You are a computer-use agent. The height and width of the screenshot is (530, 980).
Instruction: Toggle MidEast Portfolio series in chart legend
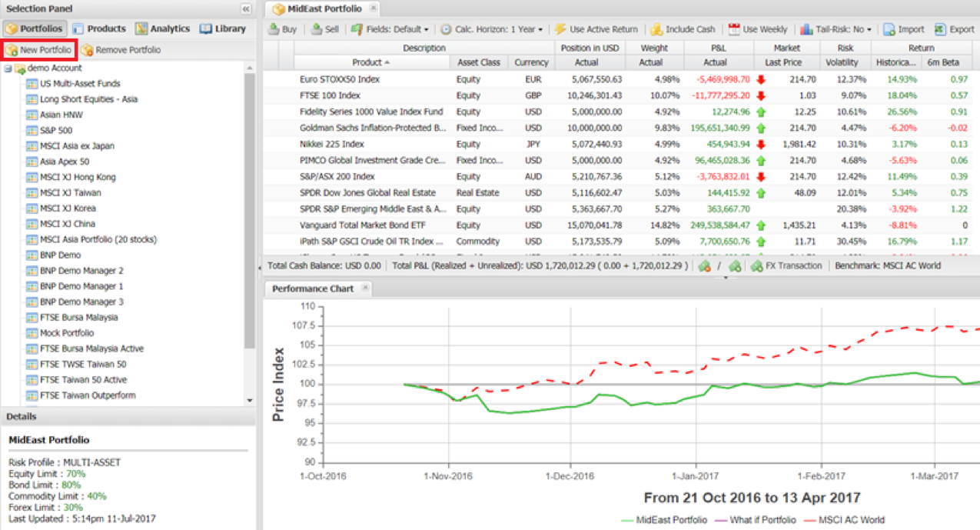(663, 520)
